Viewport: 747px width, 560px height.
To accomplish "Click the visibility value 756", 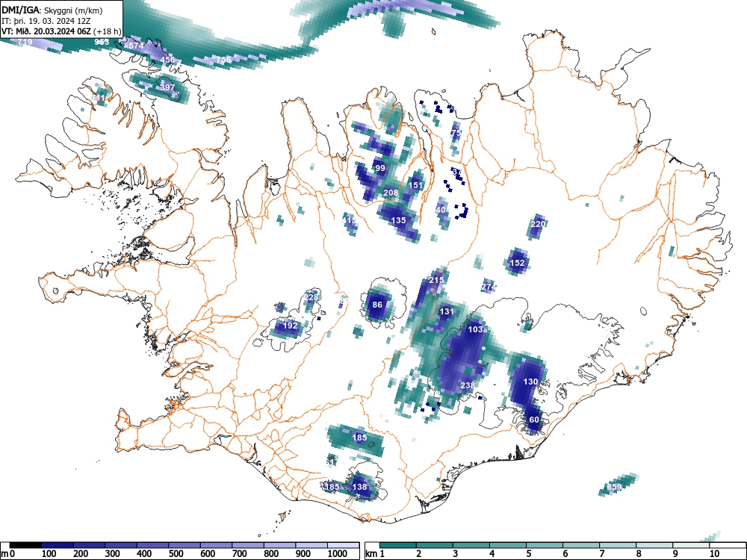I will [224, 60].
